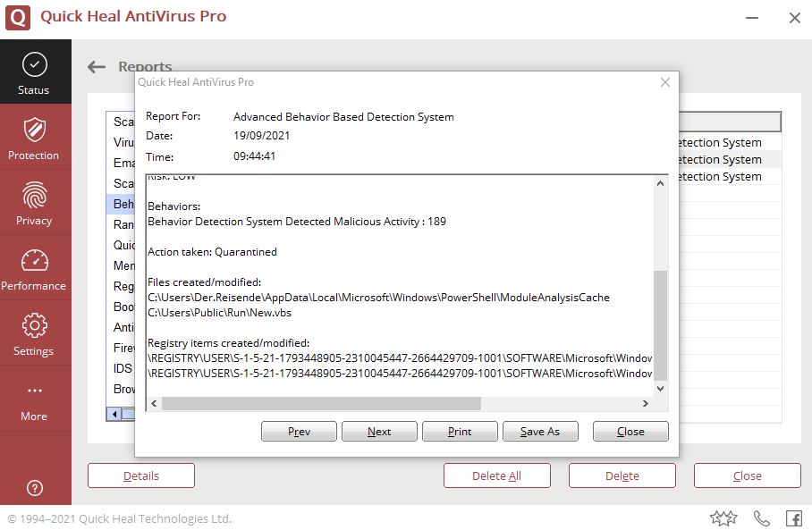Select the 'Anti' report type row
The image size is (812, 530).
pos(122,327)
